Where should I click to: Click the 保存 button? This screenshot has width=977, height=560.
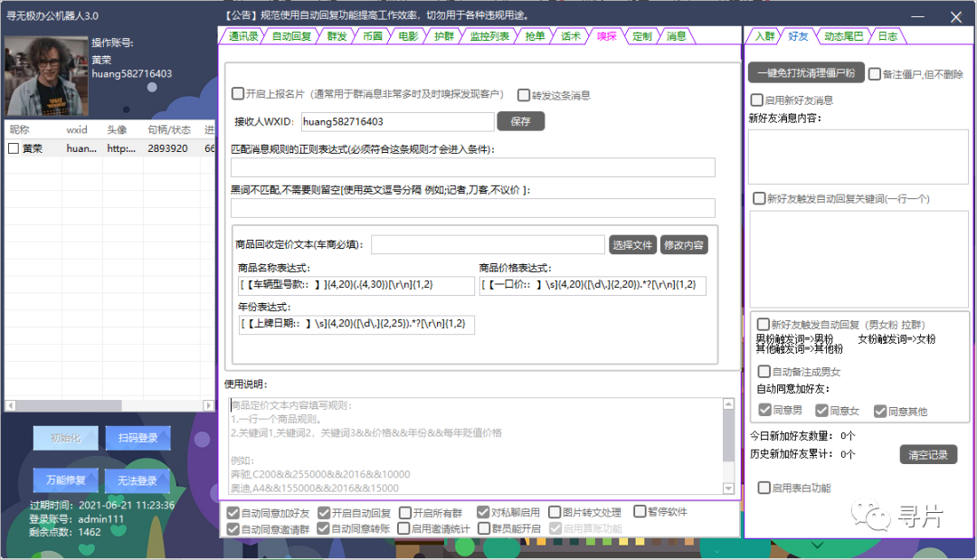[520, 121]
